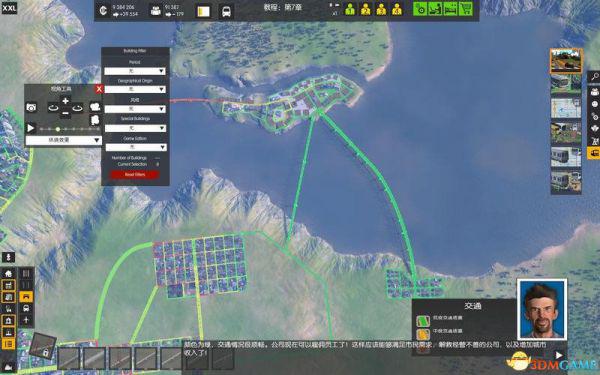Select the yellow transport overlay icon on right sidebar

pyautogui.click(x=594, y=153)
